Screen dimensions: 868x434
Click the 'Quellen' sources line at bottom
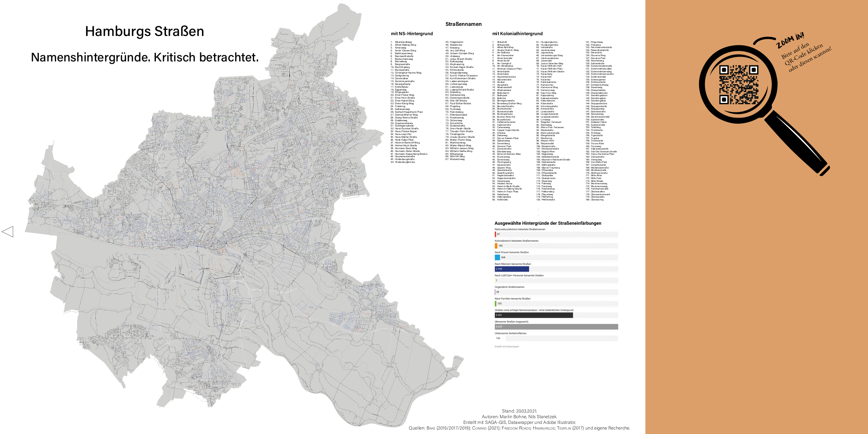tap(519, 428)
